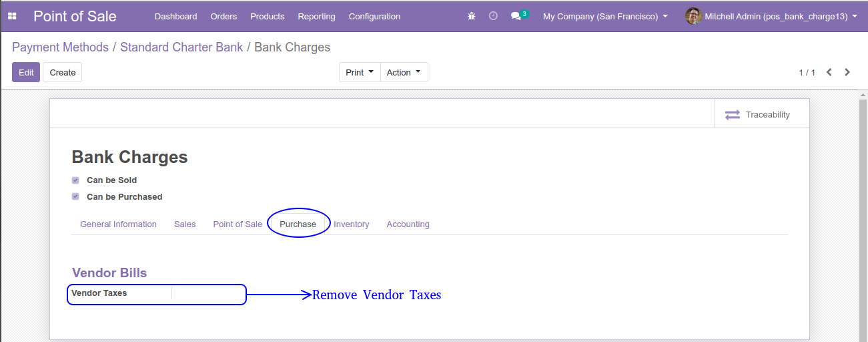Open My Company (San Francisco) selector
The width and height of the screenshot is (868, 342).
(605, 16)
